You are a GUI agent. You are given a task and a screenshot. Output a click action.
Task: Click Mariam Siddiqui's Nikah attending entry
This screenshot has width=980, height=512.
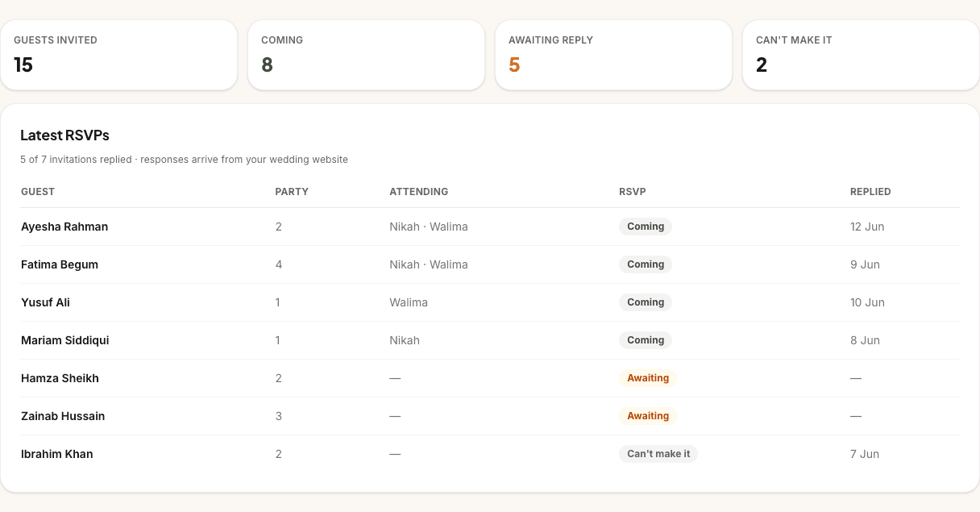(405, 340)
